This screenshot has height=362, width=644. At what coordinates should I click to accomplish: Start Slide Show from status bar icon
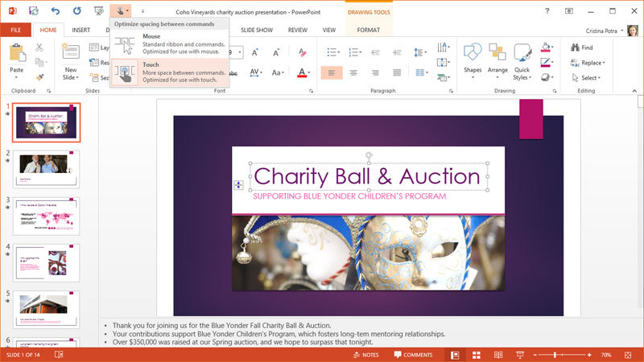[517, 355]
